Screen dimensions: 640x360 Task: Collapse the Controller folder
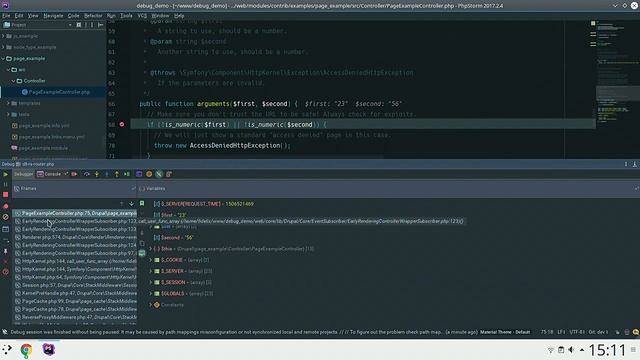(x=13, y=81)
